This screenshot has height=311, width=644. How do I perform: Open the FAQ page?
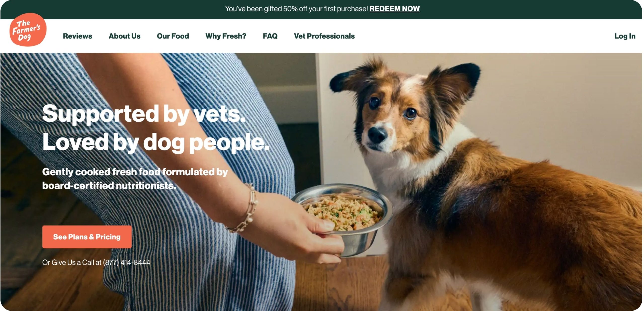coord(270,36)
